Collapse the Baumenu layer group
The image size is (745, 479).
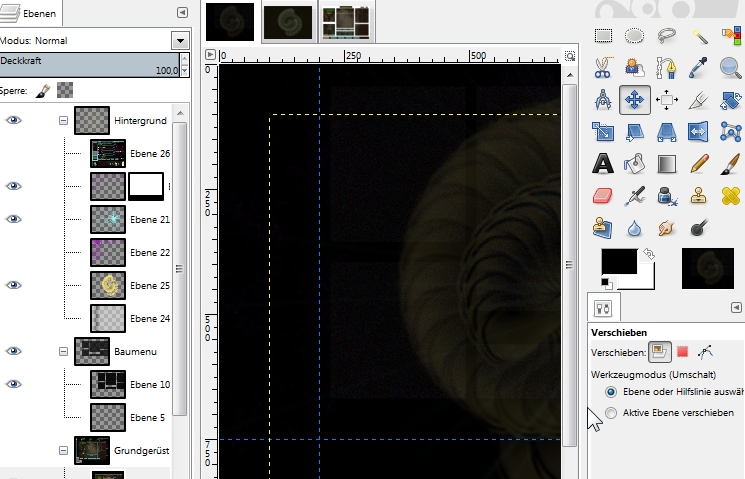63,351
